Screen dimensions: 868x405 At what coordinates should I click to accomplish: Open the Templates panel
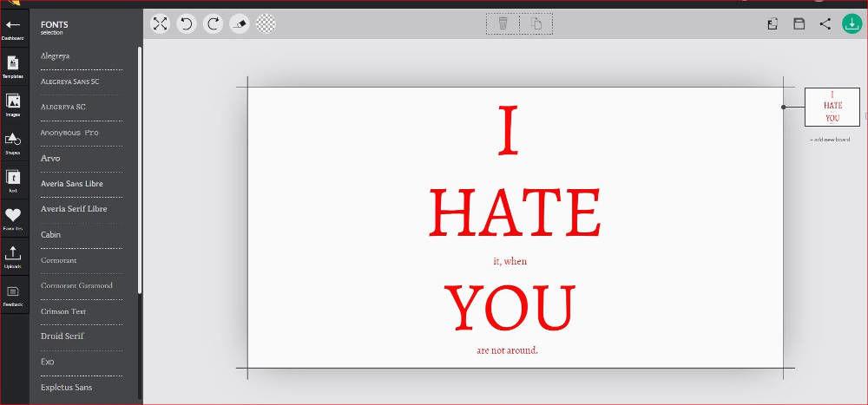click(x=13, y=67)
